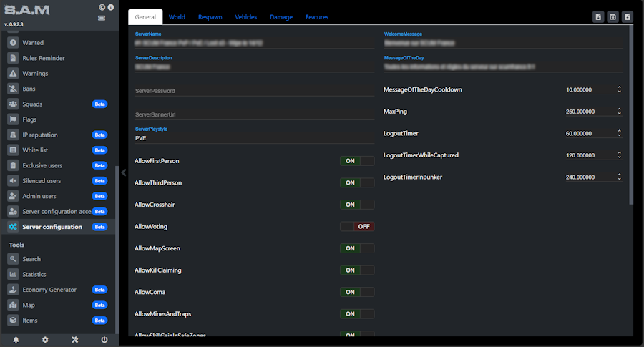Open the Respawn tab
Viewport: 644px width, 347px height.
point(210,16)
